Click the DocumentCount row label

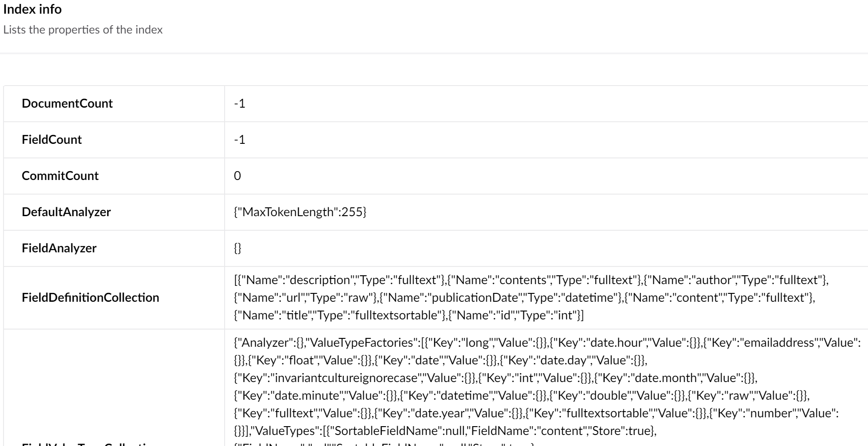tap(67, 103)
